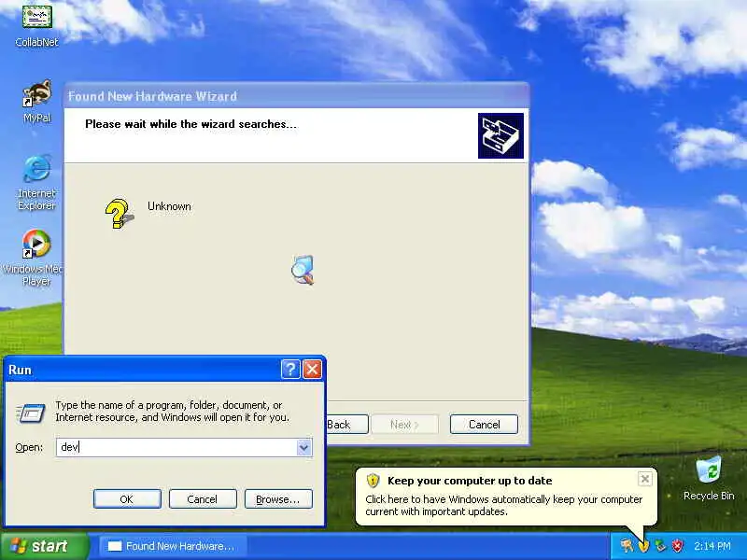The width and height of the screenshot is (747, 560).
Task: Click the yellow Windows Update tray shield
Action: (643, 546)
